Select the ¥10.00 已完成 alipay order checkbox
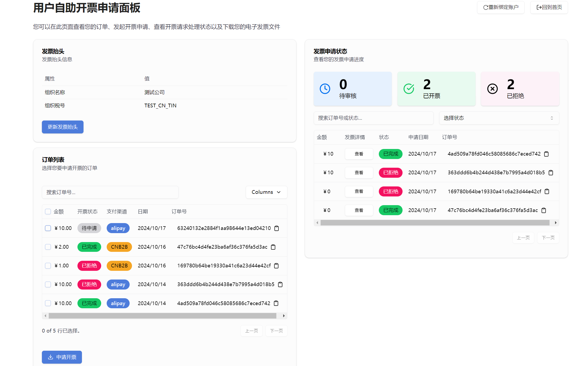 48,303
